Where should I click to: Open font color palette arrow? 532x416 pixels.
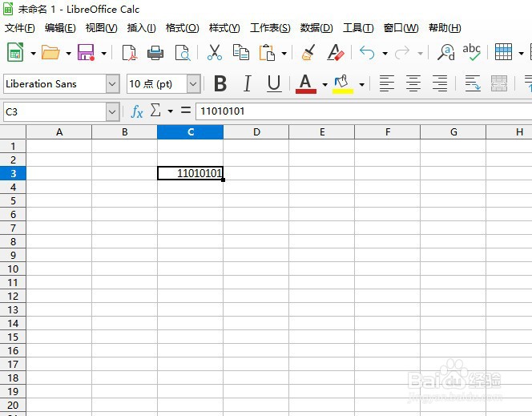324,84
